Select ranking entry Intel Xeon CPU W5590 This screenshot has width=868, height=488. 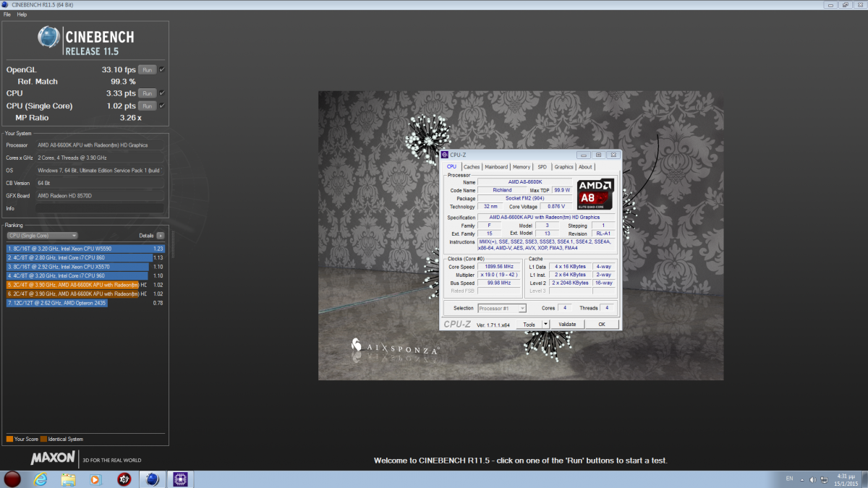(x=86, y=249)
